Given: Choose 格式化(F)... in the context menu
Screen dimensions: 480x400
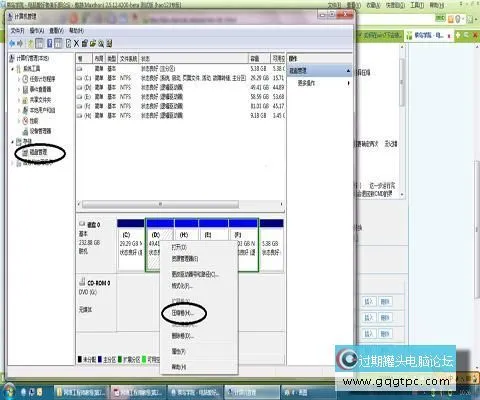Looking at the screenshot, I should tap(199, 286).
